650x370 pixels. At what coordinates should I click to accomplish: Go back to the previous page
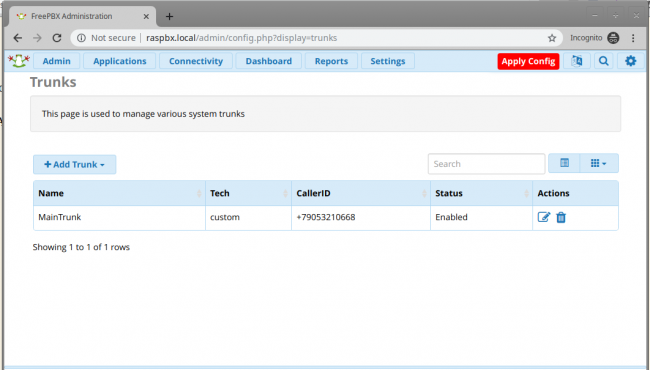click(x=17, y=38)
